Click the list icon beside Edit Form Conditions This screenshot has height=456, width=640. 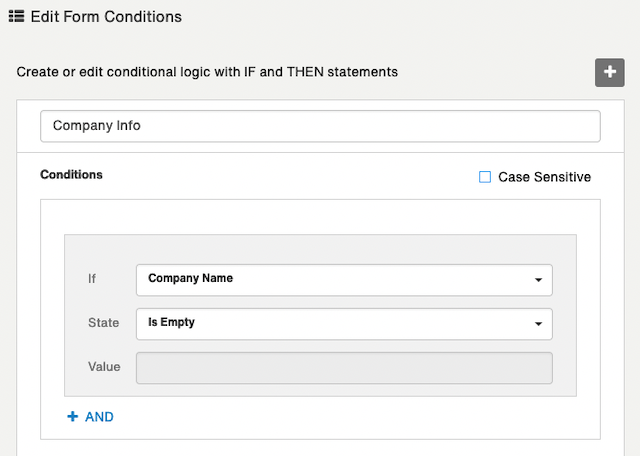pos(16,16)
